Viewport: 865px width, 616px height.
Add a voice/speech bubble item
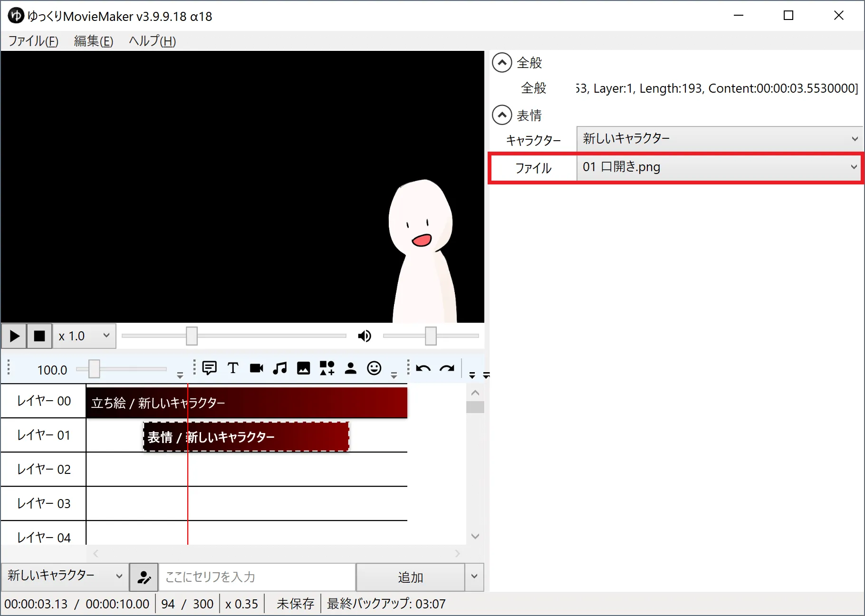209,368
